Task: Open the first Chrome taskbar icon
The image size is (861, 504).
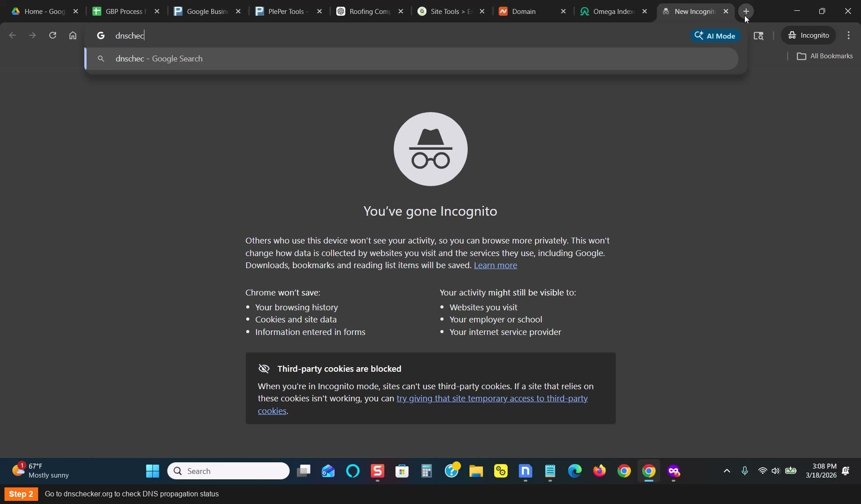Action: click(624, 471)
